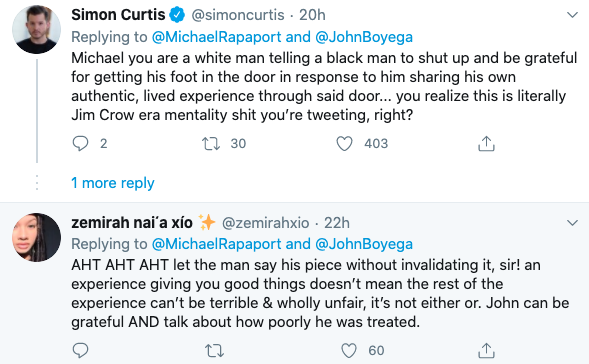Screen dimensions: 589x364
Task: Retweet Simon Curtis's tweet
Action: pyautogui.click(x=211, y=144)
